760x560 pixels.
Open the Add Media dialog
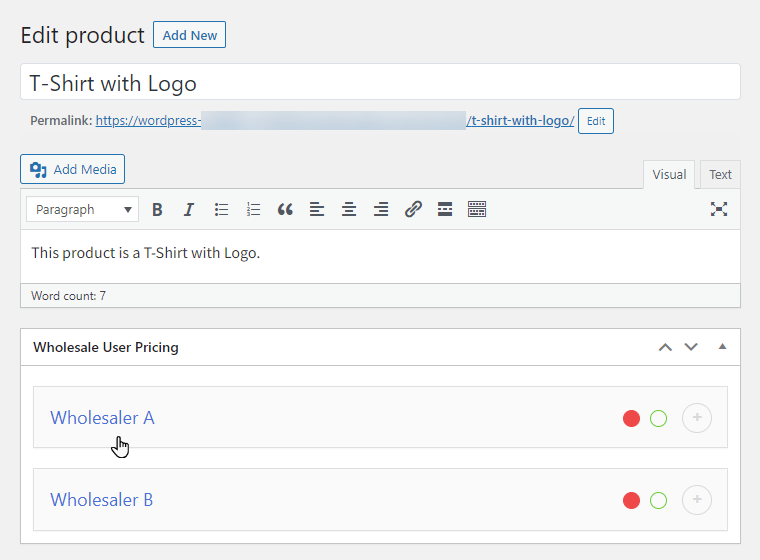point(73,169)
